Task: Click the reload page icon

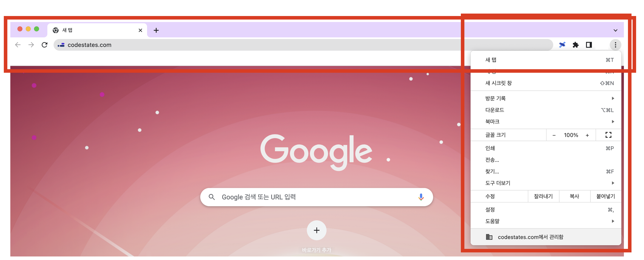Action: point(45,45)
